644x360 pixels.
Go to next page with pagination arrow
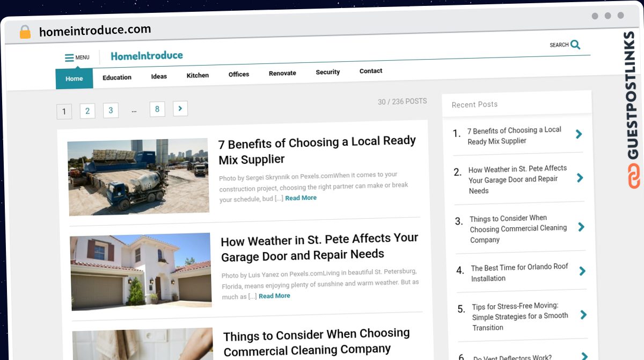coord(180,109)
